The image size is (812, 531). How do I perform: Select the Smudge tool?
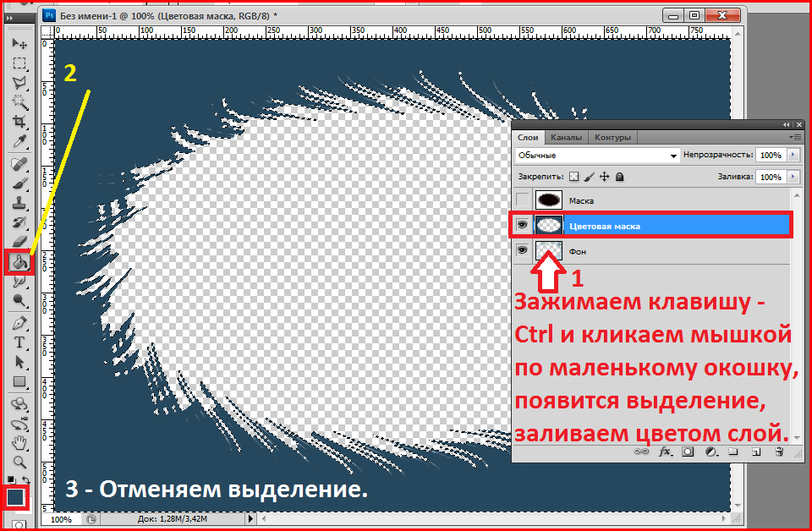coord(19,282)
